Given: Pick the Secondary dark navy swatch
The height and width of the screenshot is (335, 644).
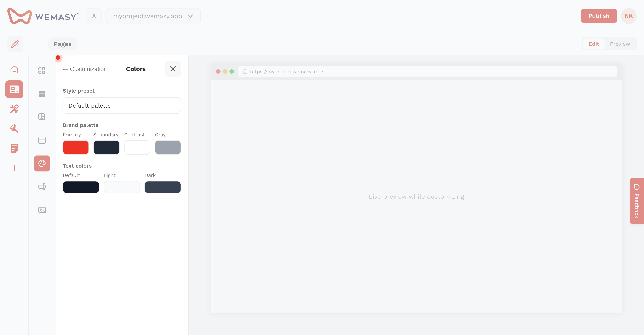Looking at the screenshot, I should pyautogui.click(x=106, y=147).
